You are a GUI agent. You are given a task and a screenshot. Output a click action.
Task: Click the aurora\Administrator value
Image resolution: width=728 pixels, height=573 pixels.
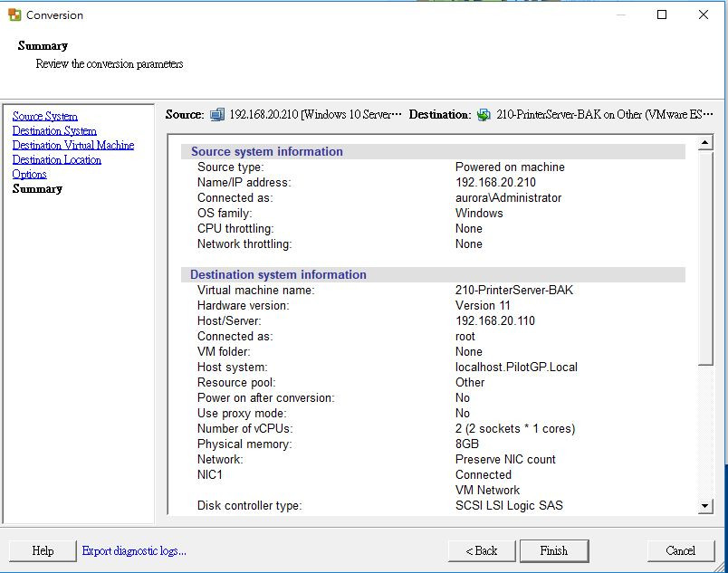[x=508, y=197]
